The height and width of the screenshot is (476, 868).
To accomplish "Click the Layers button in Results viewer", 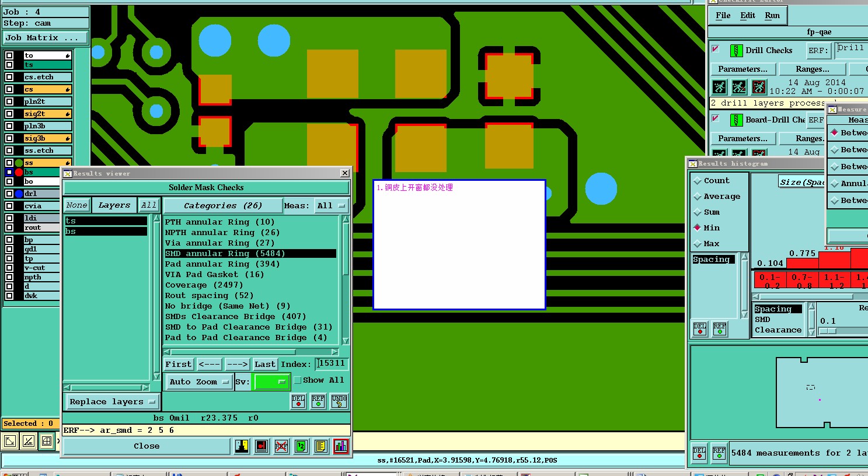I will click(114, 205).
